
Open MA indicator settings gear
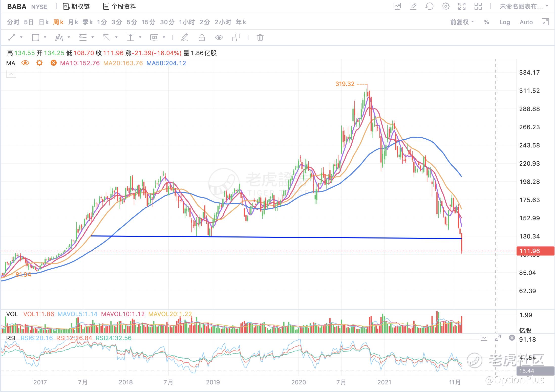(x=39, y=63)
